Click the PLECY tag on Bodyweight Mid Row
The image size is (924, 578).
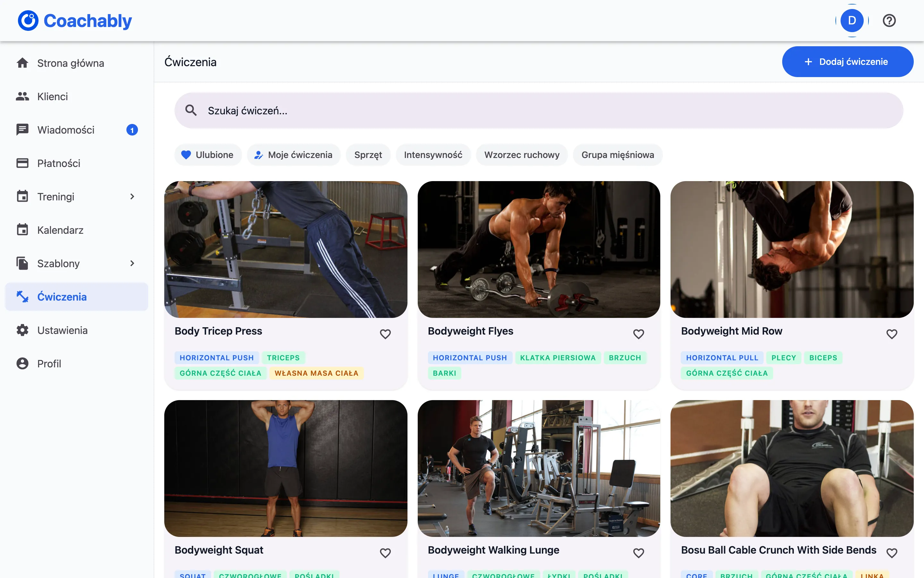point(783,358)
